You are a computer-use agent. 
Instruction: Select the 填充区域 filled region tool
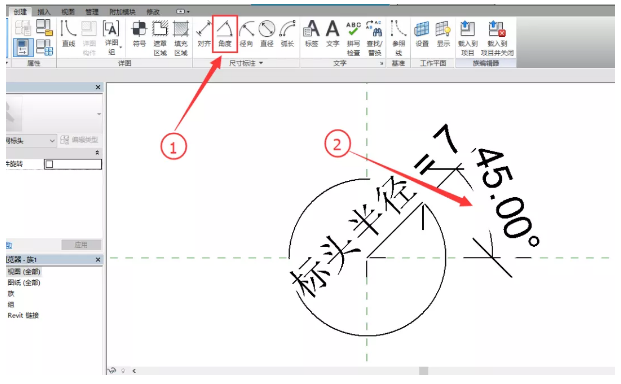(181, 38)
